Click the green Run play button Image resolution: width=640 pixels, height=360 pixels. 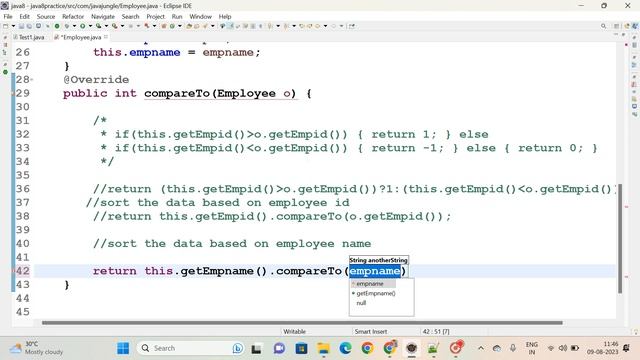pyautogui.click(x=82, y=26)
